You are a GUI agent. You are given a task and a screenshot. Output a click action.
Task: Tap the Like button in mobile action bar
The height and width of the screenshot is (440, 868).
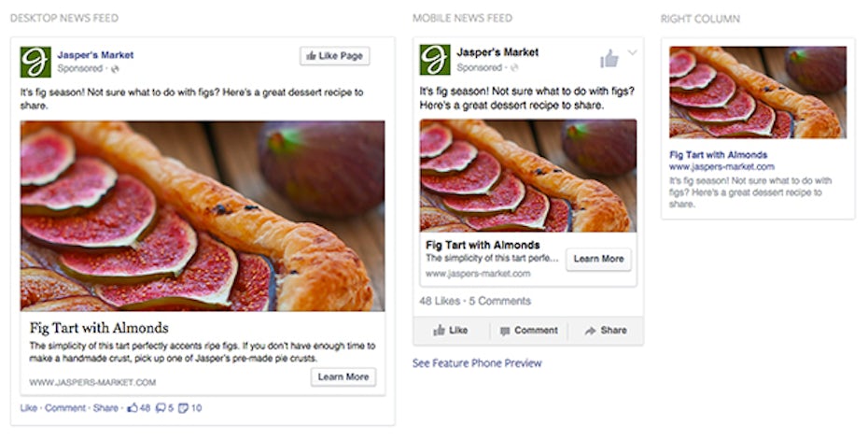[x=451, y=330]
